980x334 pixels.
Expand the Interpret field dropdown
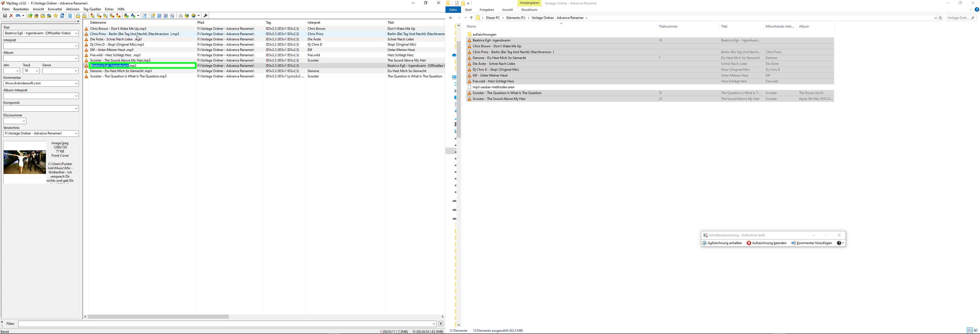76,46
